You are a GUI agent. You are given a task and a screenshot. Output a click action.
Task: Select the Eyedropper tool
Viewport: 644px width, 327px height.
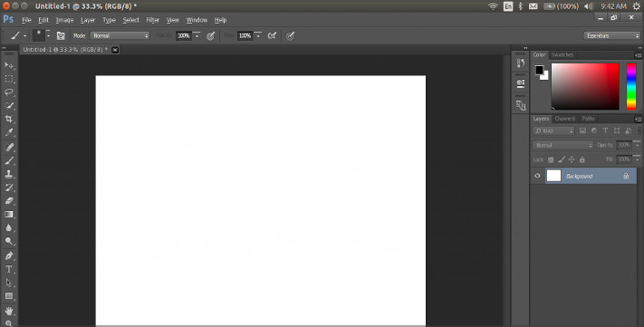pyautogui.click(x=9, y=132)
